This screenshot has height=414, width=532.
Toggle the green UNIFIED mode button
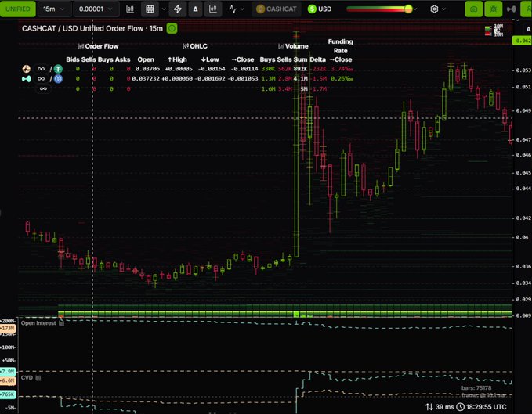18,9
